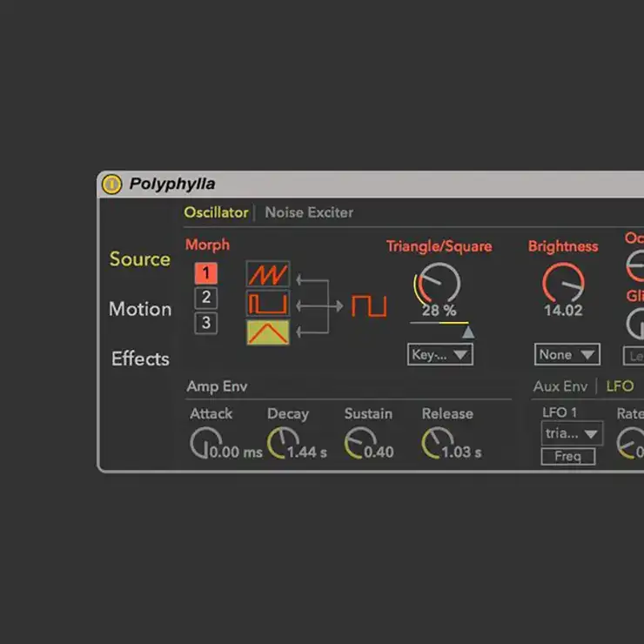The height and width of the screenshot is (644, 644).
Task: Click the LFO 1 label
Action: 560,413
